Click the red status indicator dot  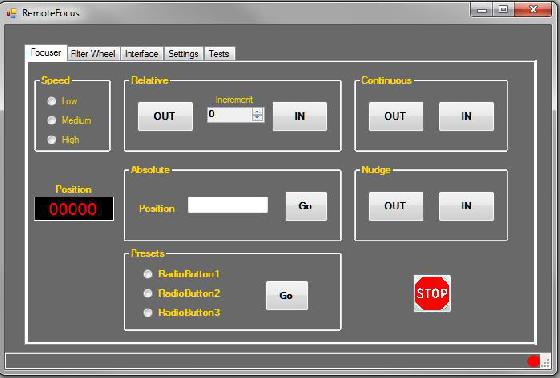(x=534, y=361)
